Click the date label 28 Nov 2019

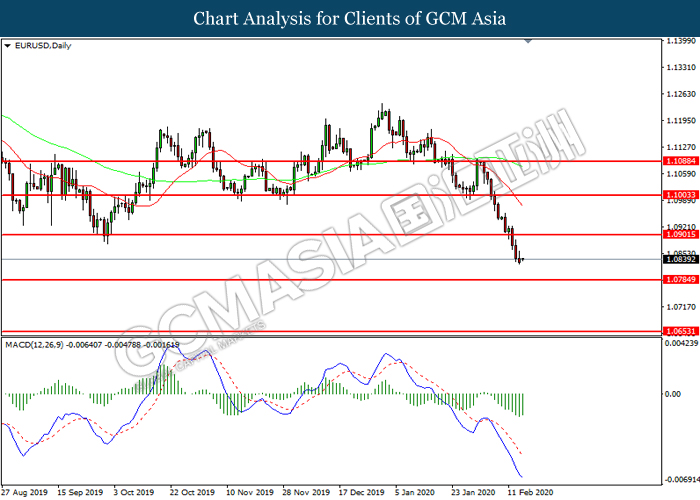point(306,492)
